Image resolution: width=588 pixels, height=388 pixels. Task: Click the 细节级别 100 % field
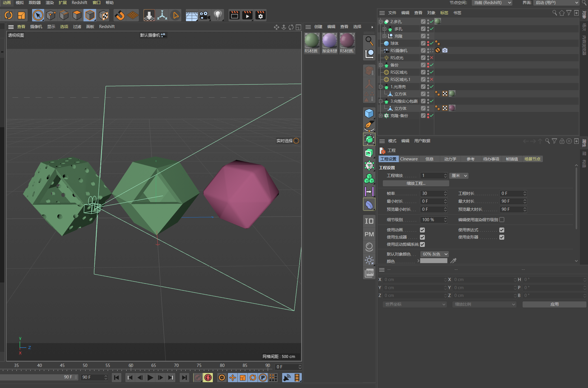click(433, 220)
